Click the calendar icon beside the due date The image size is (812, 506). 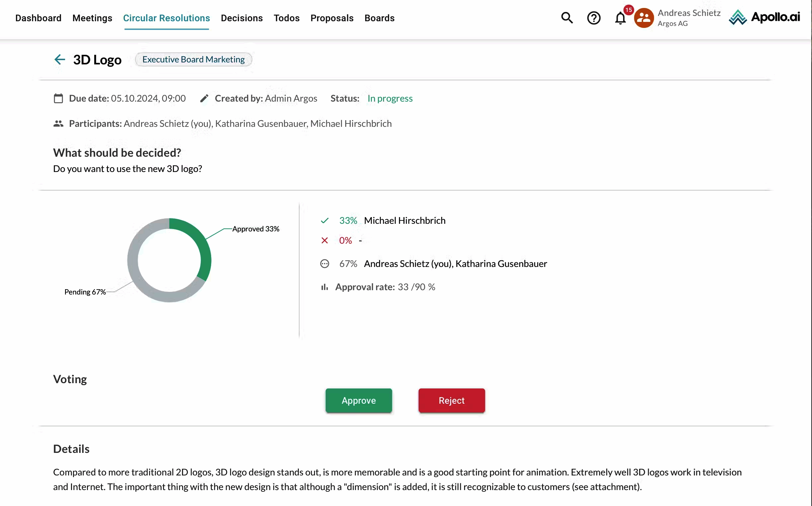pos(58,98)
